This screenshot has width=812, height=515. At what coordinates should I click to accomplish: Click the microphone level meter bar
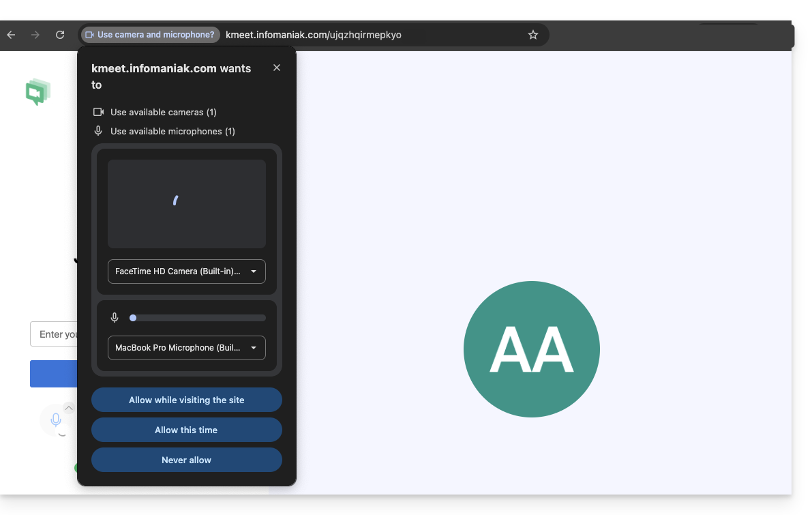click(x=198, y=318)
